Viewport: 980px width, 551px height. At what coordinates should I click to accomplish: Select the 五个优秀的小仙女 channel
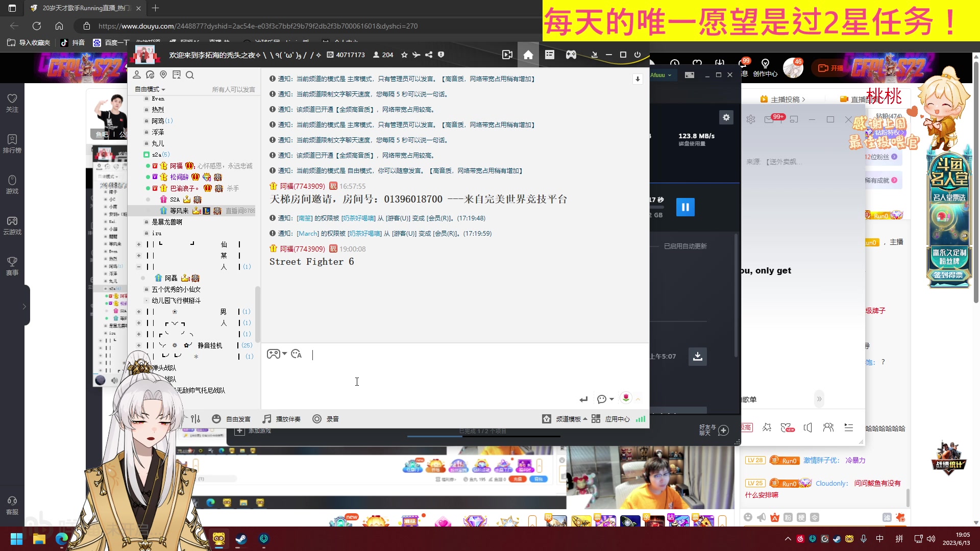point(176,289)
